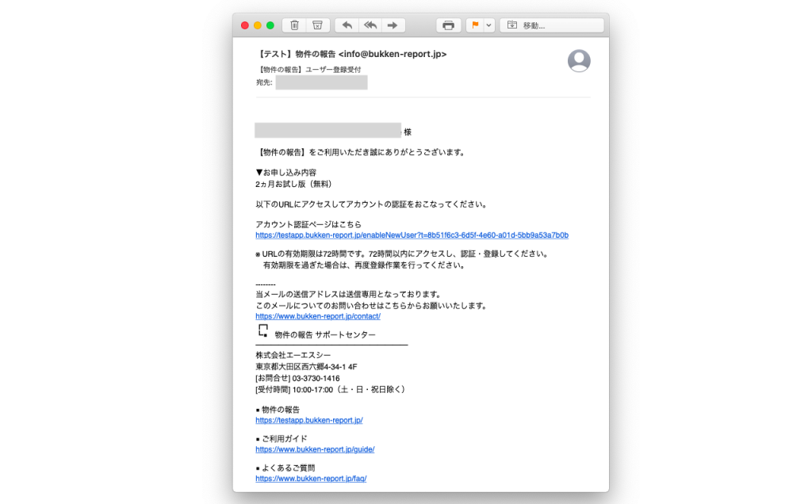The image size is (812, 504).
Task: Click the sender address info@bukken-report.jp
Action: tap(393, 54)
